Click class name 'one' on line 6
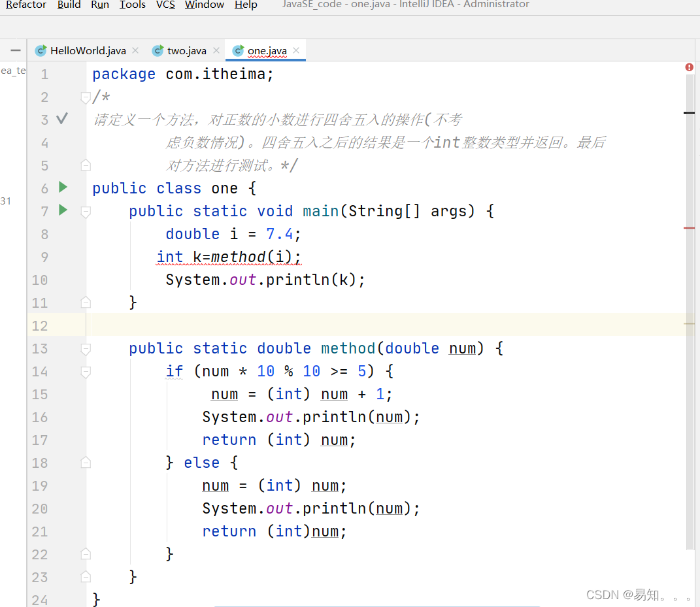The width and height of the screenshot is (700, 607). 225,188
